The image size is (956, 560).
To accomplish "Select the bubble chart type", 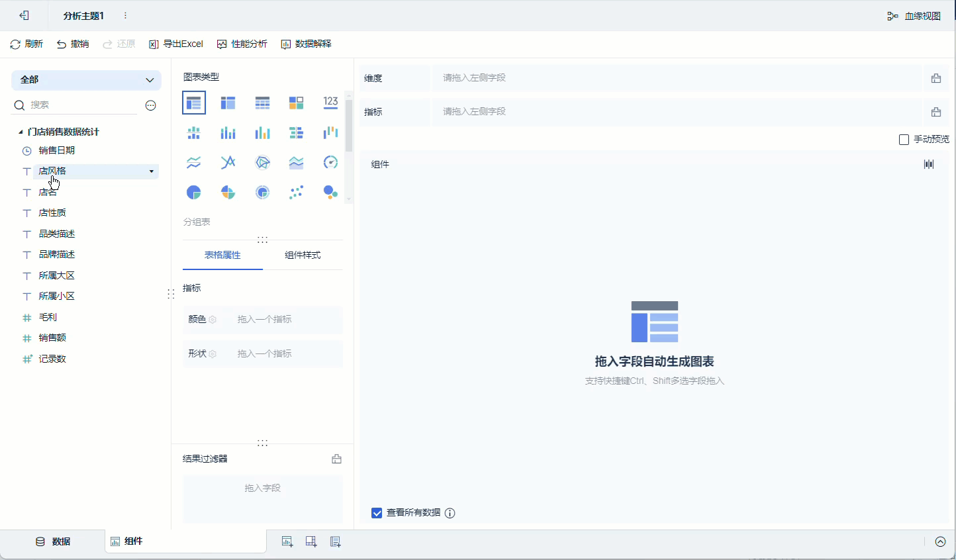I will pyautogui.click(x=330, y=192).
